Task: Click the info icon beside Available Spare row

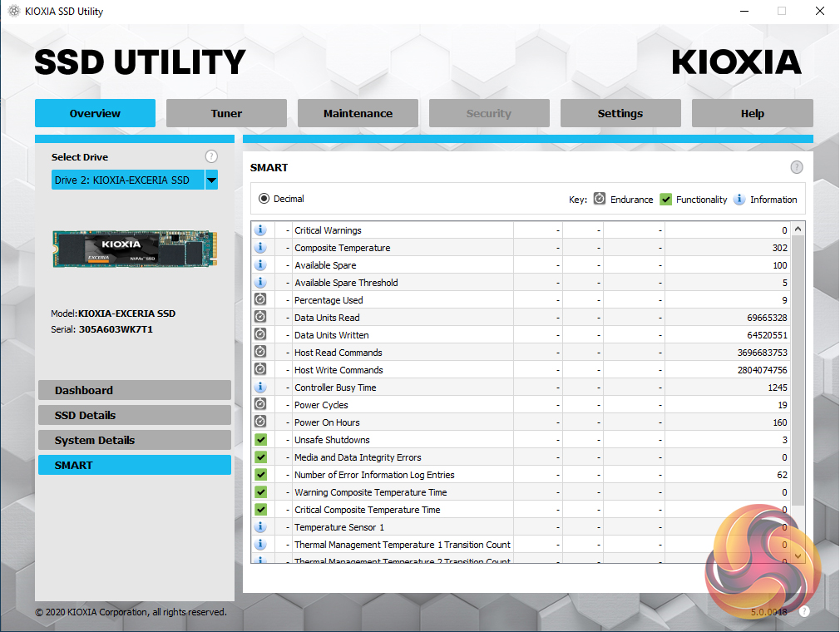Action: (x=260, y=264)
